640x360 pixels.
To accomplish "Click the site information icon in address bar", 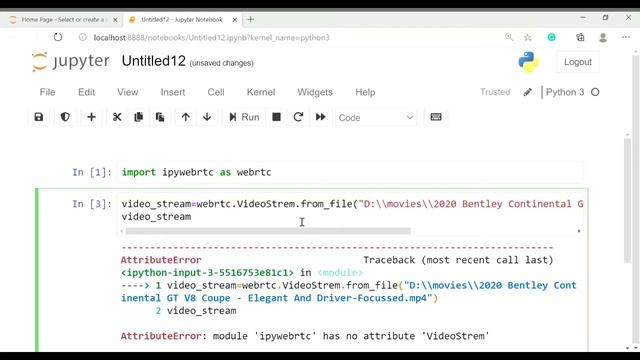I will click(x=83, y=38).
